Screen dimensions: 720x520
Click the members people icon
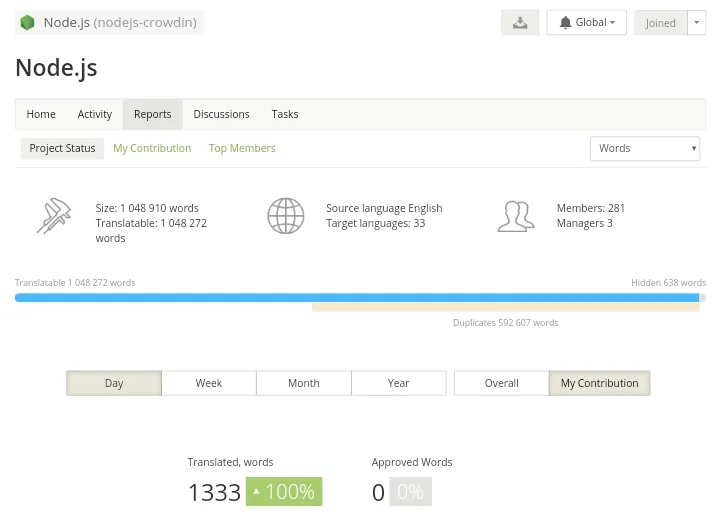[x=516, y=216]
